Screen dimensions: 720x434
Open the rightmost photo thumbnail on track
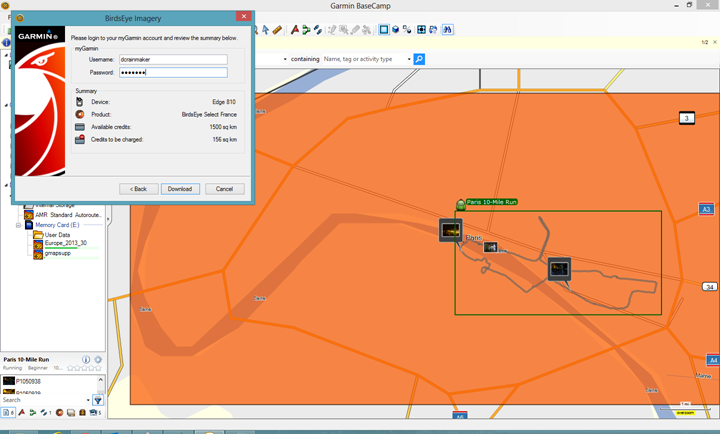tap(559, 269)
